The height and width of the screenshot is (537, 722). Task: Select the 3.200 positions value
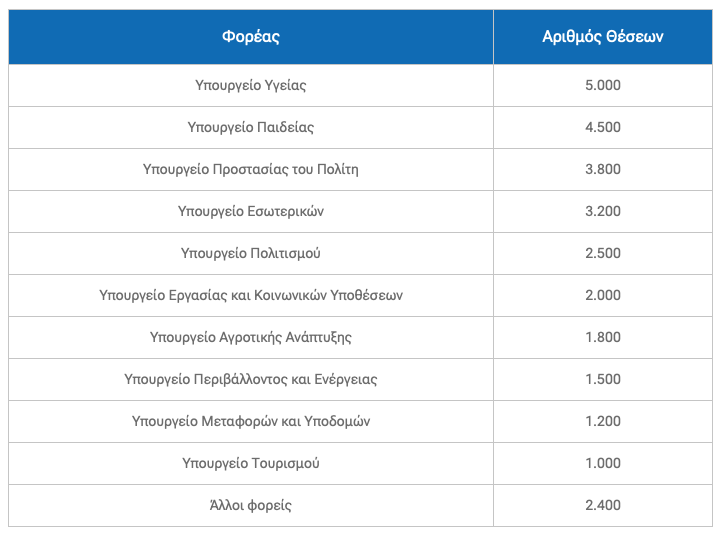pyautogui.click(x=602, y=211)
